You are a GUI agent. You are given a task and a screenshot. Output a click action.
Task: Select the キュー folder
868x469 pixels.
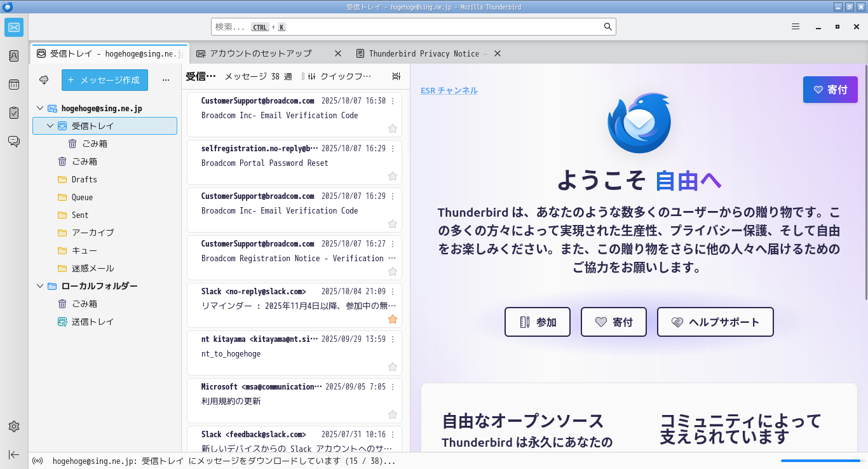pos(105,250)
